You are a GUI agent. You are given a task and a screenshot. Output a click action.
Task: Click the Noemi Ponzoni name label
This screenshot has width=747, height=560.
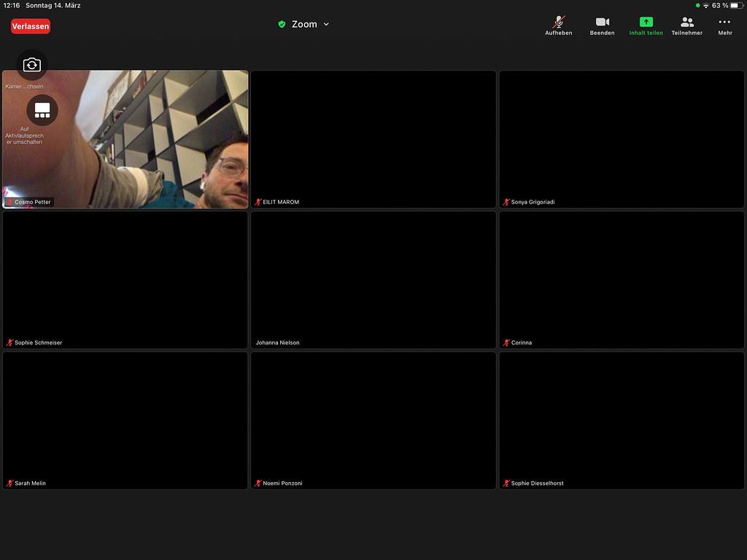click(282, 483)
